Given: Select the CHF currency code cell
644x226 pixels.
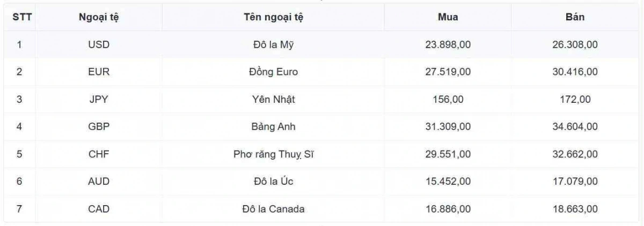Looking at the screenshot, I should (x=99, y=154).
